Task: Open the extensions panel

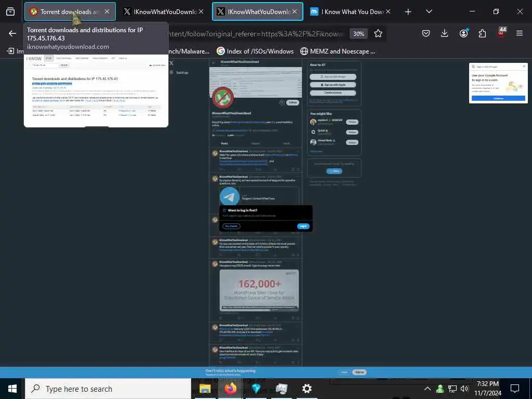Action: [482, 33]
